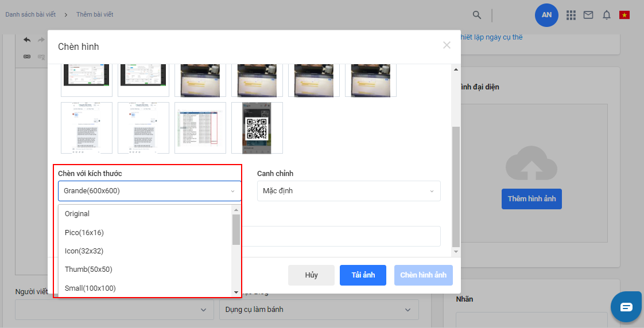Select Original size option

point(145,214)
